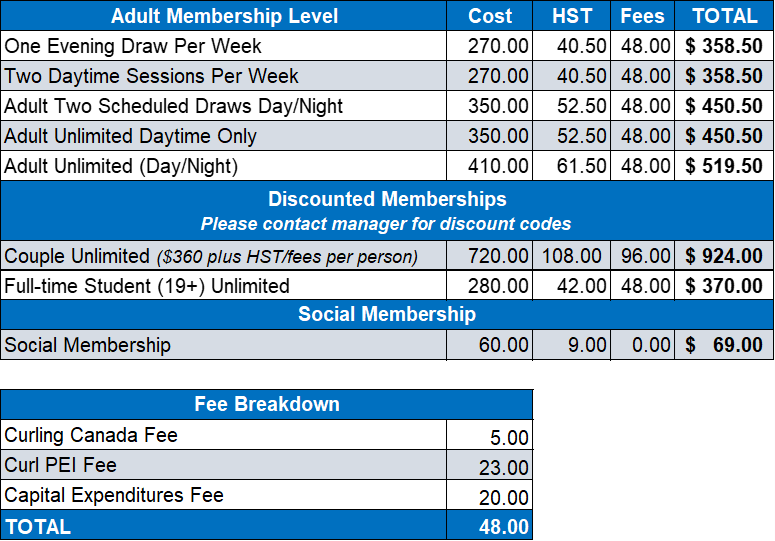Image resolution: width=775 pixels, height=541 pixels.
Task: Select the Adult Unlimited Daytime Only row label
Action: 130,136
